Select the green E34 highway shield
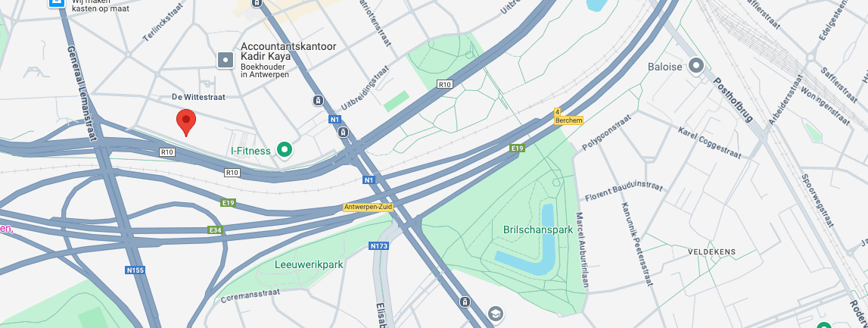868x328 pixels. [216, 230]
